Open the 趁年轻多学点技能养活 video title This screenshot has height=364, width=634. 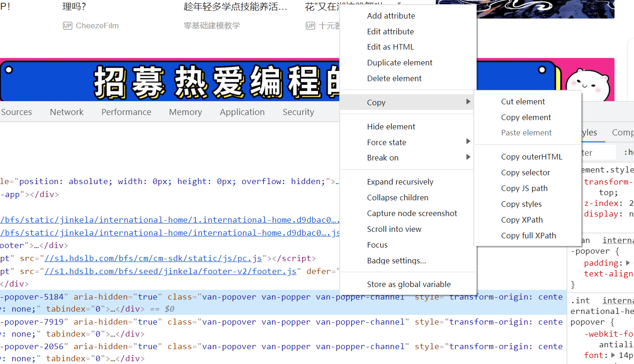pos(236,7)
